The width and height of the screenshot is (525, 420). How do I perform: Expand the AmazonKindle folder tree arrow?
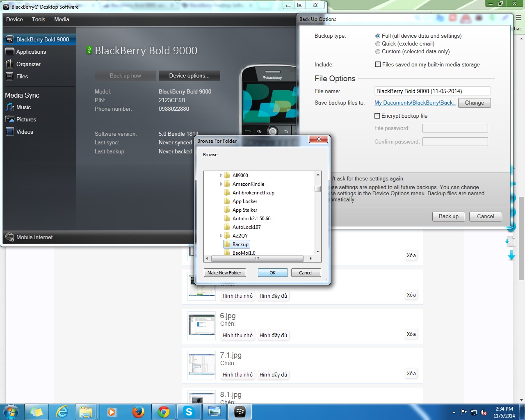(x=221, y=184)
